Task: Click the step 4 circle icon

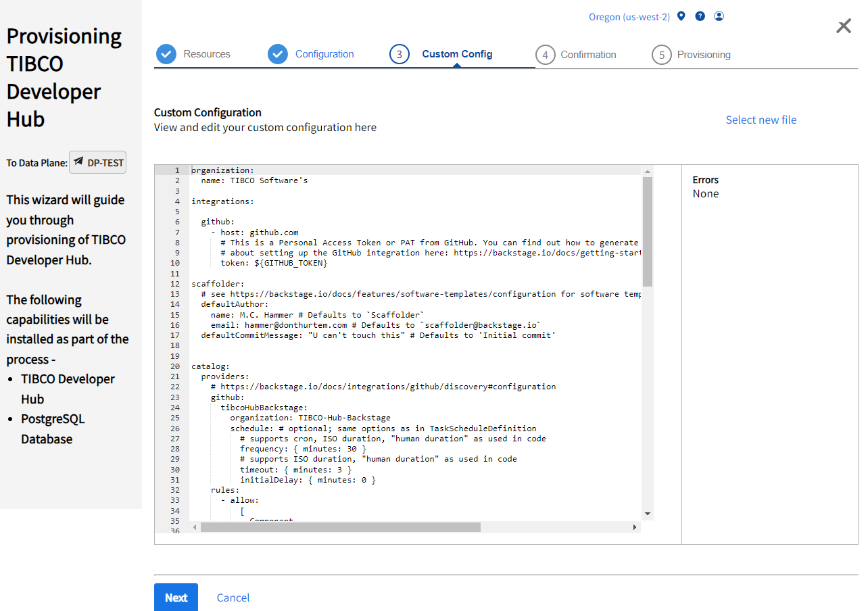Action: (x=545, y=55)
